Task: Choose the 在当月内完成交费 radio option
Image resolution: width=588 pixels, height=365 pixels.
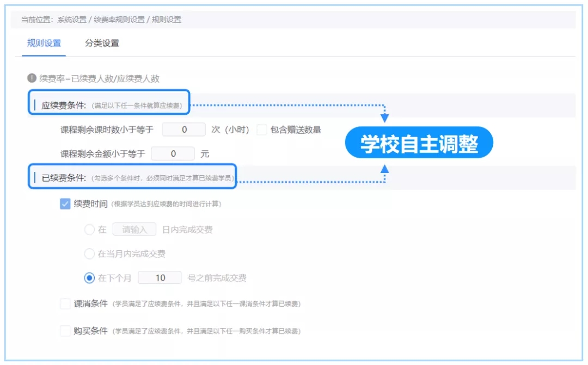Action: 89,253
